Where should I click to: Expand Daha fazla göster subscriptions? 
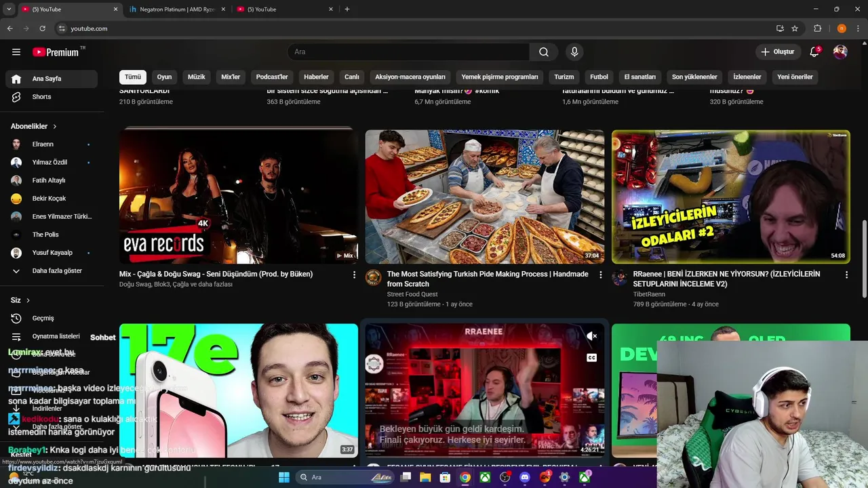(52, 270)
